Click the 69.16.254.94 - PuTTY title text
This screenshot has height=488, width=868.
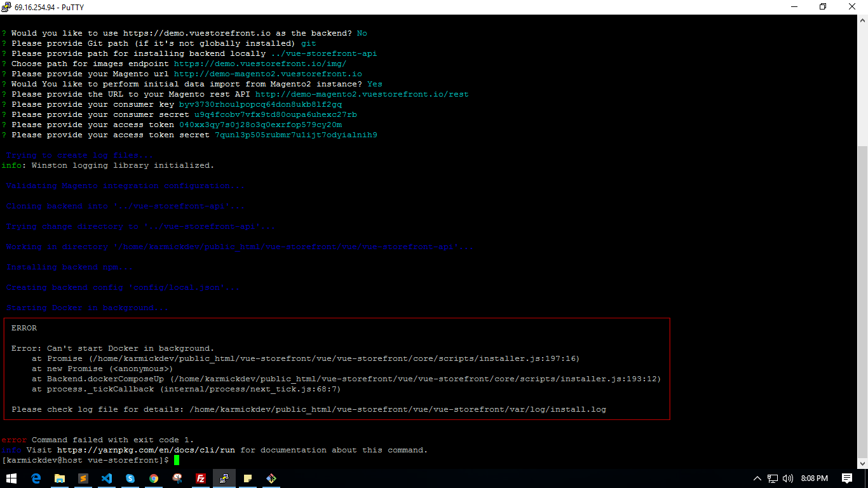point(49,7)
